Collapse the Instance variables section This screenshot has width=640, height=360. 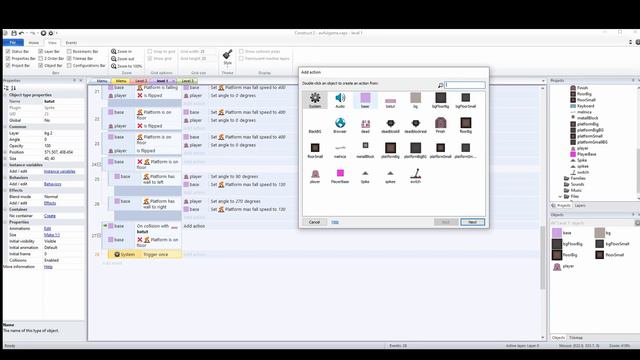click(x=6, y=165)
